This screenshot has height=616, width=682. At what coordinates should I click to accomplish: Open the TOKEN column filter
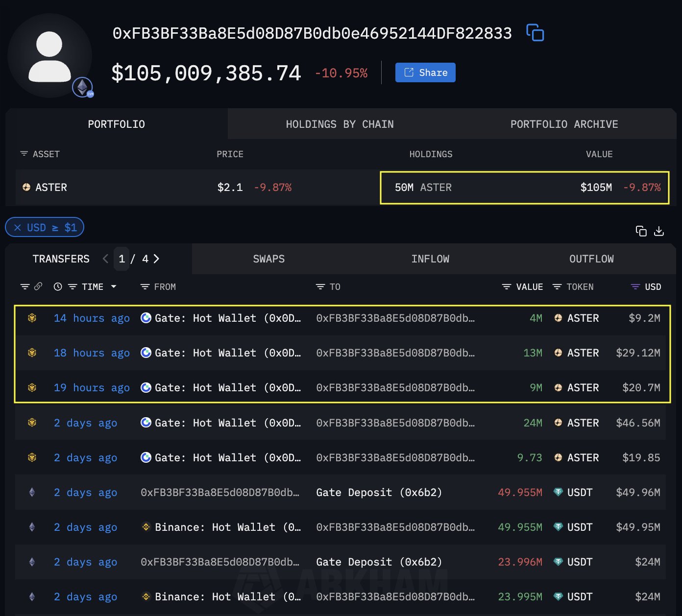point(557,287)
